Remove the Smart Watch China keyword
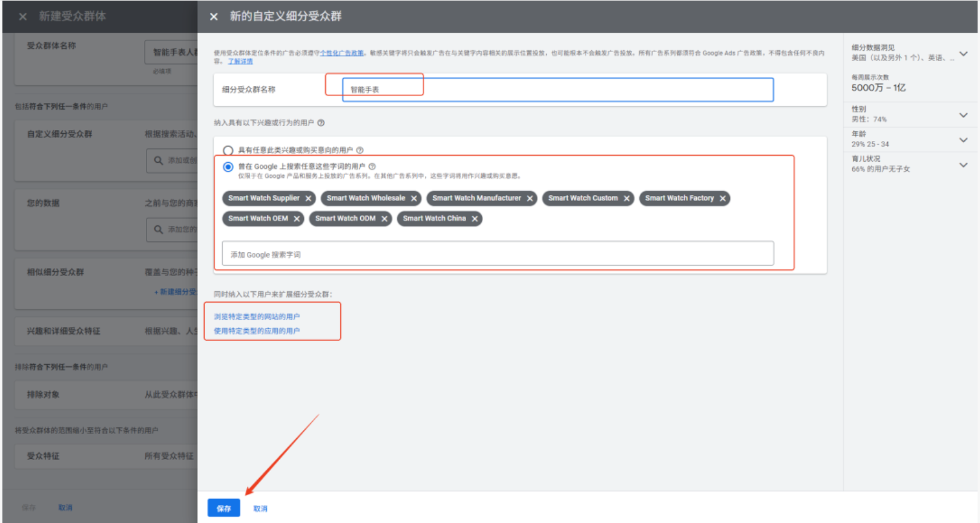This screenshot has height=523, width=980. click(x=475, y=219)
